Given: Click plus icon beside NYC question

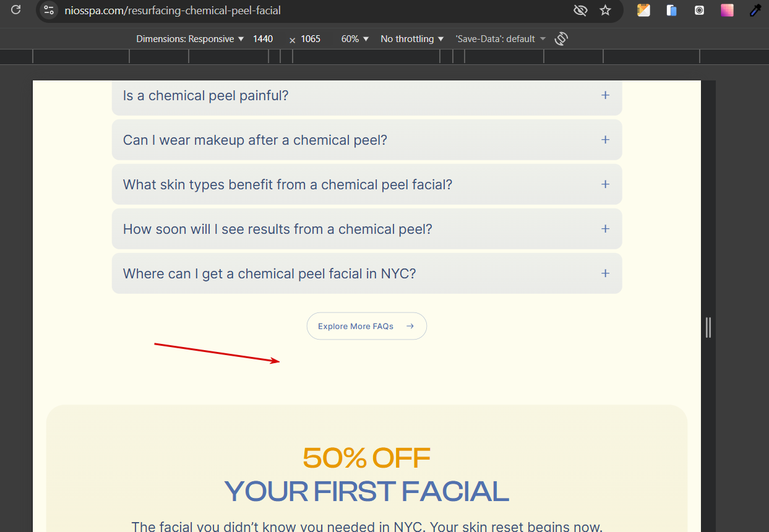Looking at the screenshot, I should [x=605, y=273].
